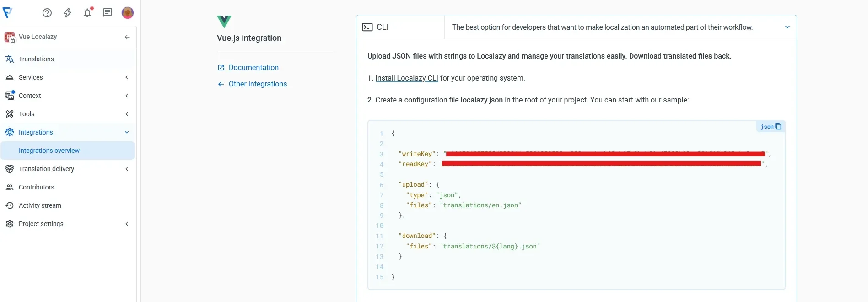Click the Contributors icon
The width and height of the screenshot is (868, 302).
[10, 187]
